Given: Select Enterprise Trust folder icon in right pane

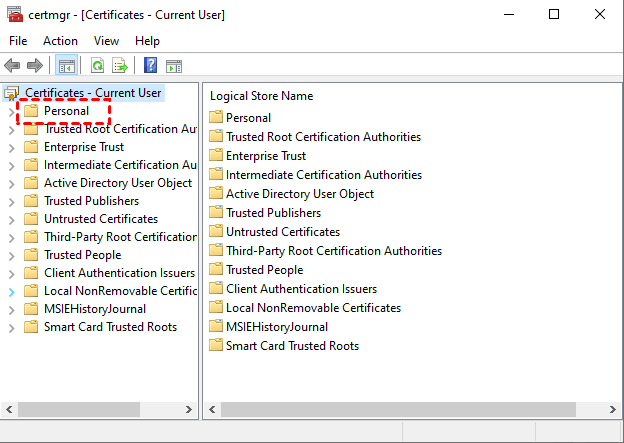Looking at the screenshot, I should coord(216,156).
